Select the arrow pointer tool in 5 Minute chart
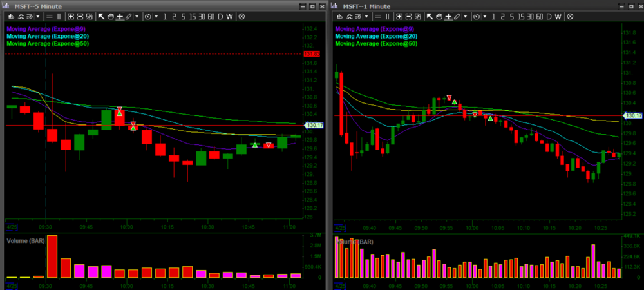The image size is (644, 290). (x=101, y=16)
